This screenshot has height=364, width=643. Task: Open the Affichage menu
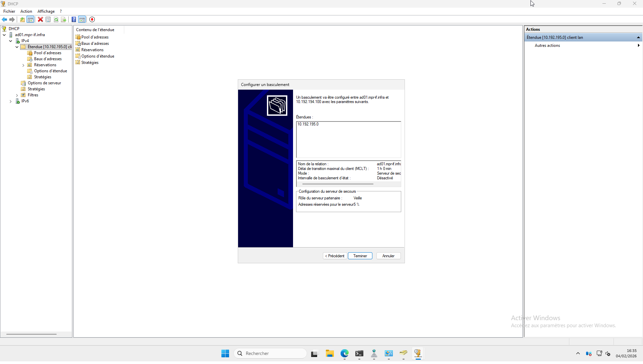click(46, 11)
